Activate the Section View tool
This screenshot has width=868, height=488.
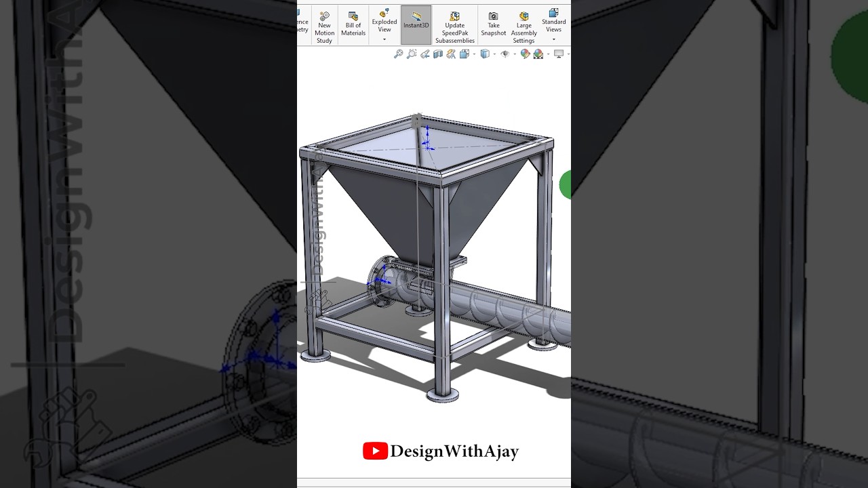[x=438, y=54]
